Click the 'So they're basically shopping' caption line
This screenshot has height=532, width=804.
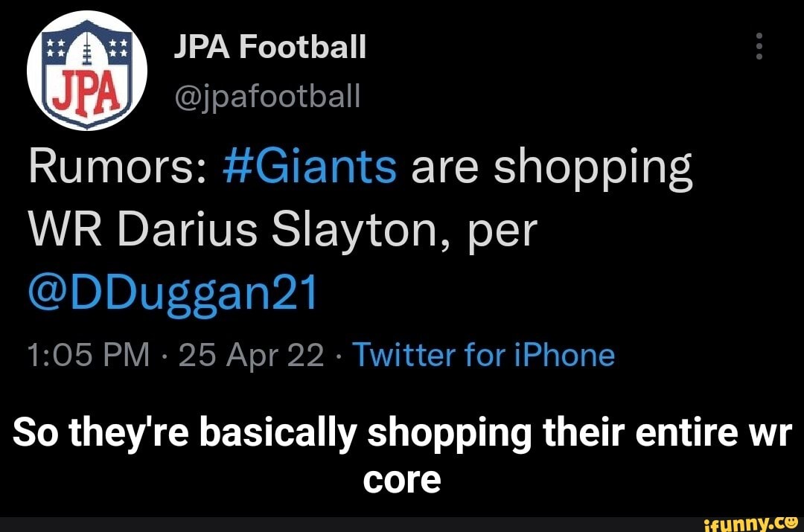pos(272,434)
